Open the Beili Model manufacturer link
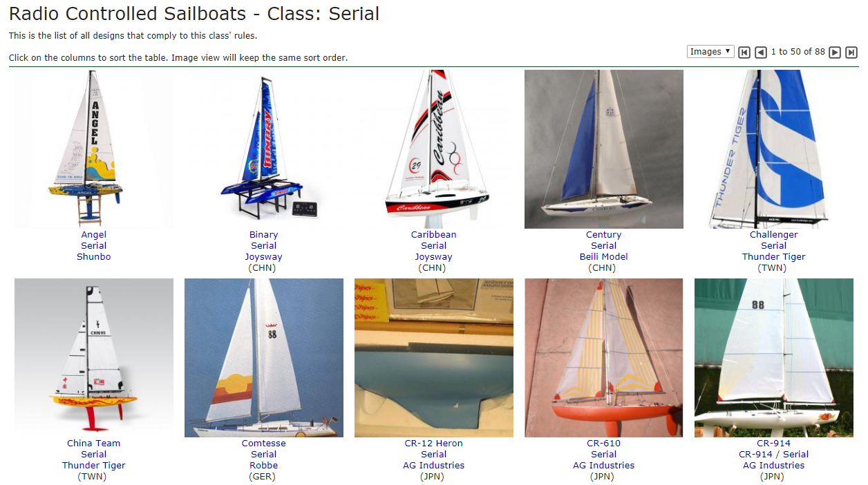868x485 pixels. [604, 257]
